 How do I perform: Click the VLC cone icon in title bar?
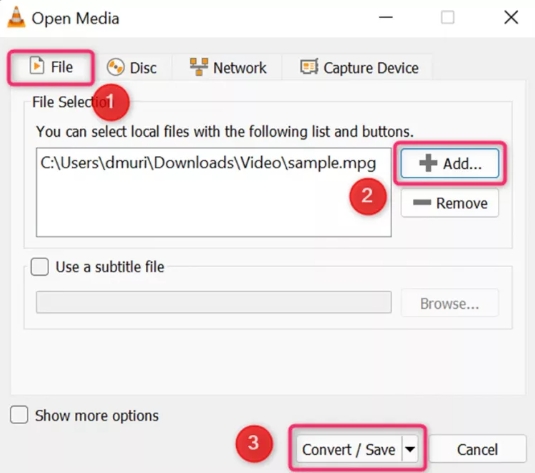click(x=16, y=17)
